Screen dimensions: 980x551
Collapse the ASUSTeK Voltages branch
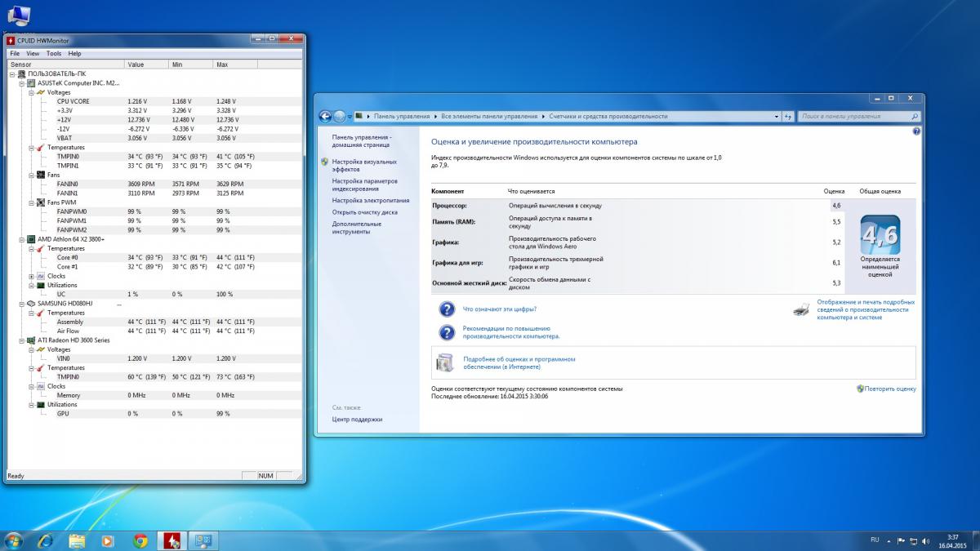[x=30, y=92]
